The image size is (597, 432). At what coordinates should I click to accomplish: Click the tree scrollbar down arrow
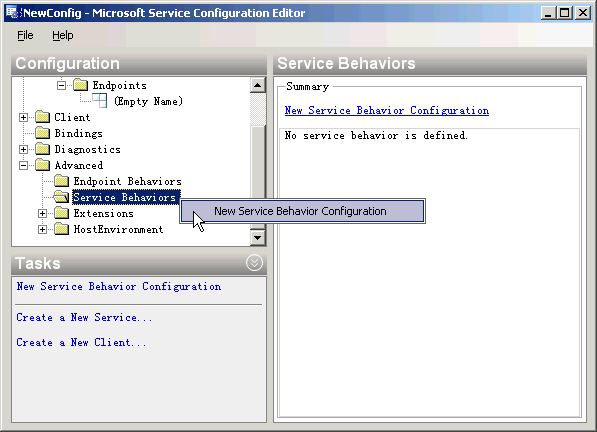(x=258, y=238)
